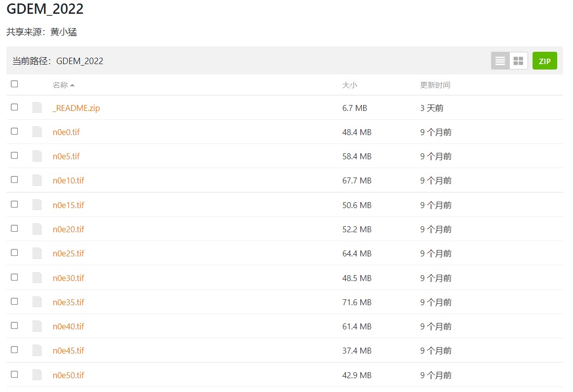
Task: Check the box for n0e10.tif
Action: pyautogui.click(x=14, y=179)
